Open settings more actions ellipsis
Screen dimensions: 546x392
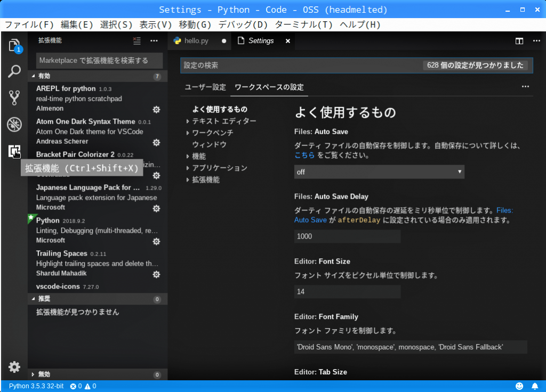525,87
